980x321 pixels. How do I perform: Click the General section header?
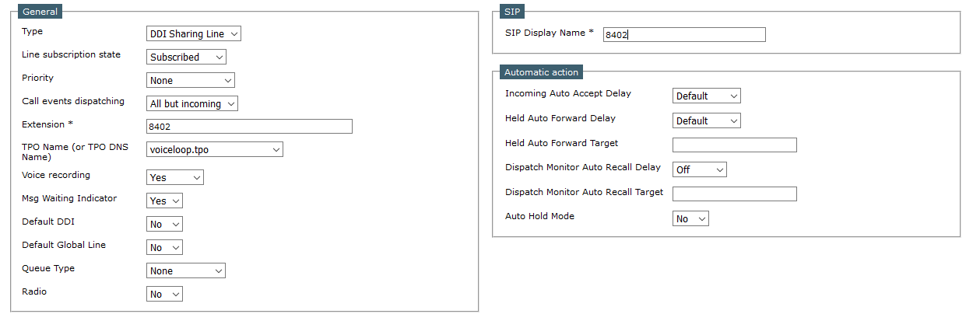tap(40, 12)
